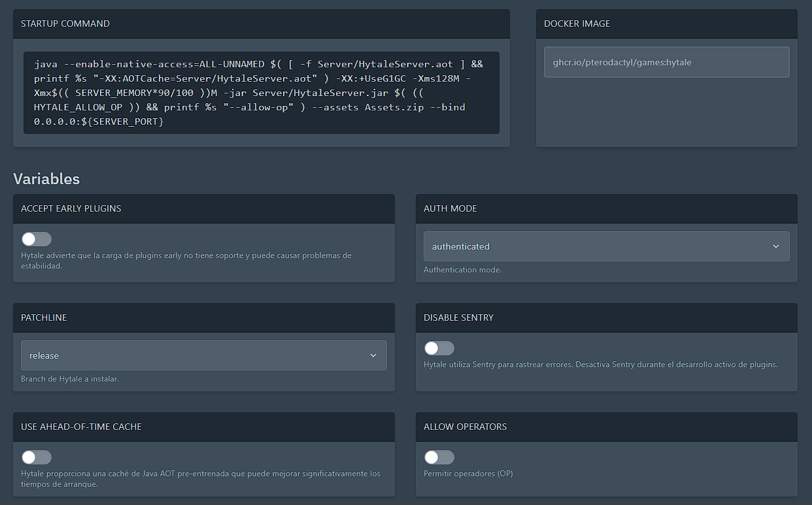This screenshot has width=812, height=505.
Task: Click inside the startup command text box
Action: (262, 91)
